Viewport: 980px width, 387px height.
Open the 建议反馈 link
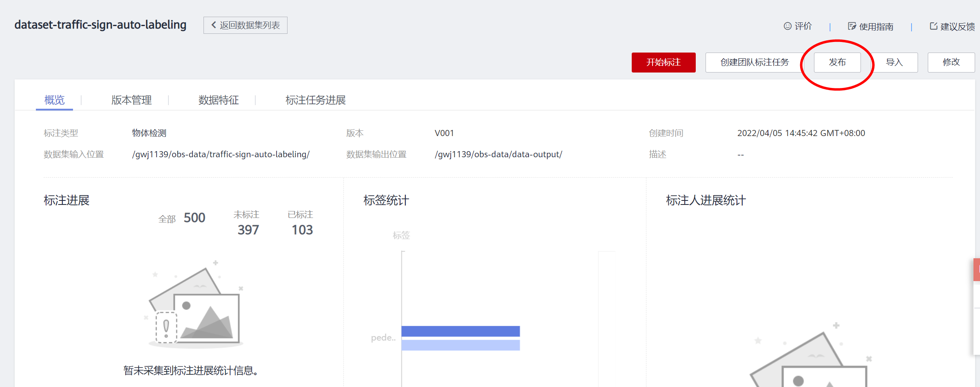958,26
